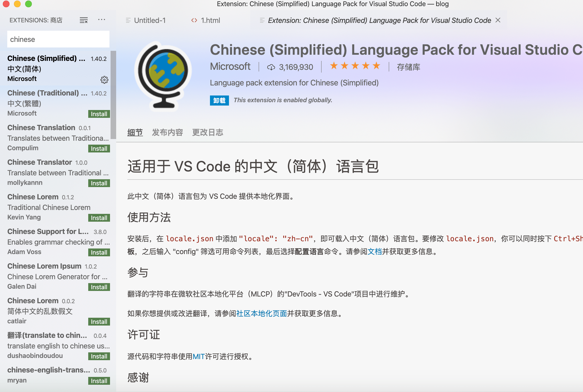Install Chinese Translator by mollykannn
This screenshot has height=392, width=583.
99,183
